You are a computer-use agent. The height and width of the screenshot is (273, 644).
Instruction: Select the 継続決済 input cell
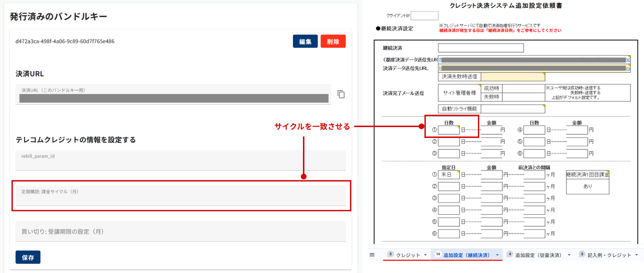point(481,48)
